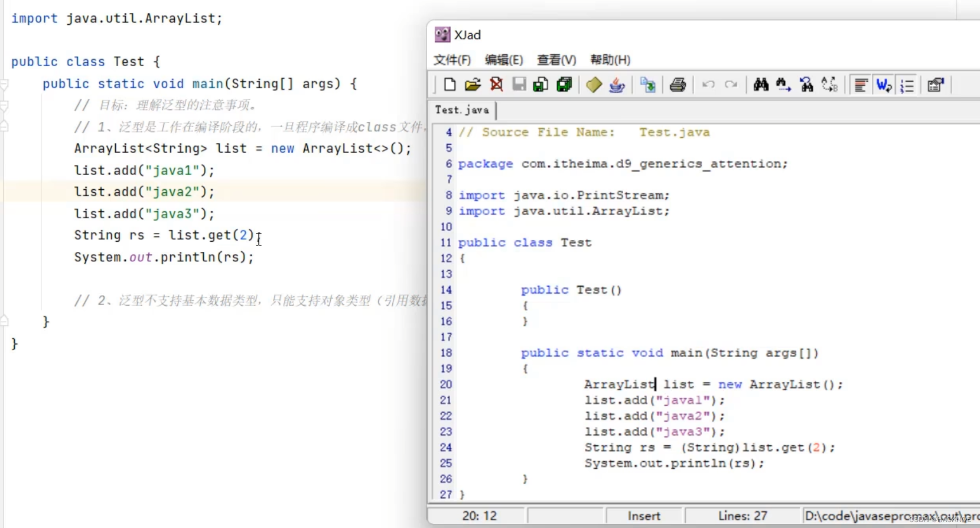Click System.out.println(rs); in the IDE editor
This screenshot has width=980, height=528.
164,257
